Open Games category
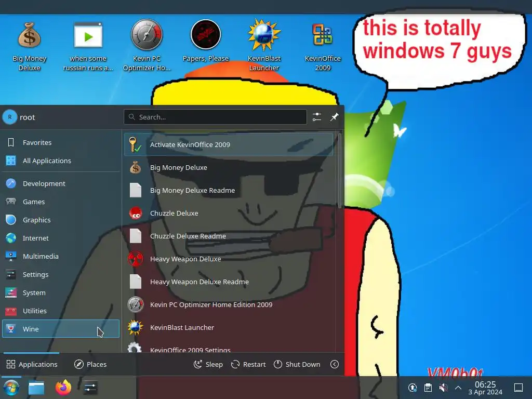Image resolution: width=532 pixels, height=399 pixels. pyautogui.click(x=61, y=202)
